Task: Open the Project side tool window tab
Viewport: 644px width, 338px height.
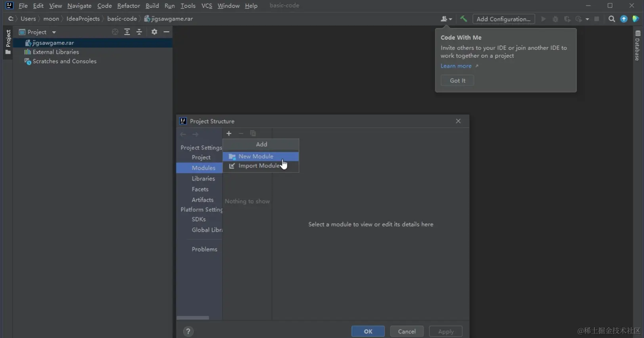Action: pos(8,42)
